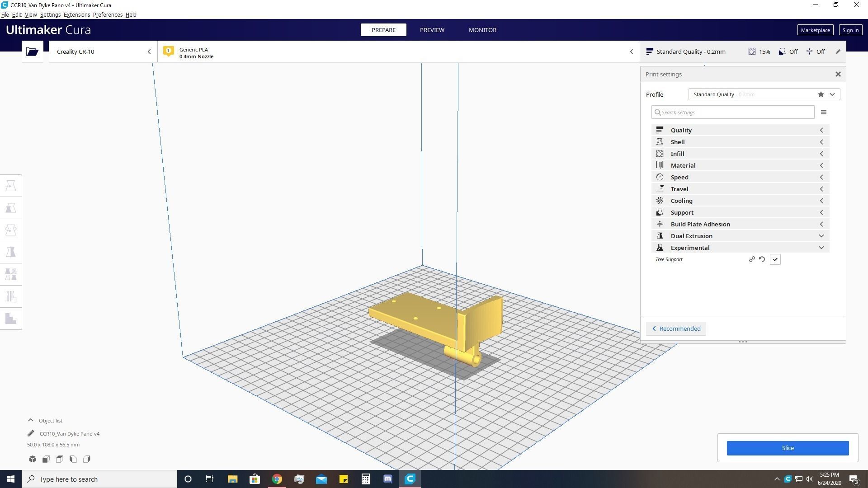868x488 pixels.
Task: Select the Mirror tool in left toolbar
Action: point(11,252)
